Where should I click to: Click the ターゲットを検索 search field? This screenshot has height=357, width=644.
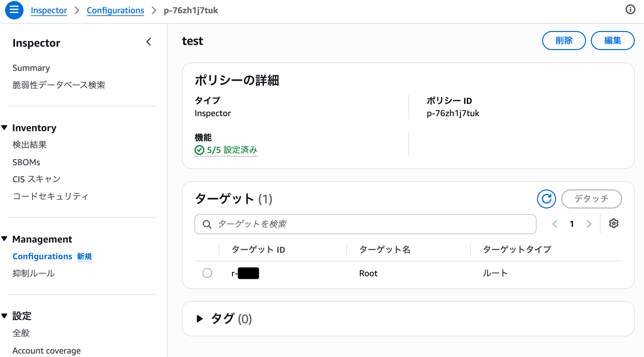pyautogui.click(x=365, y=224)
